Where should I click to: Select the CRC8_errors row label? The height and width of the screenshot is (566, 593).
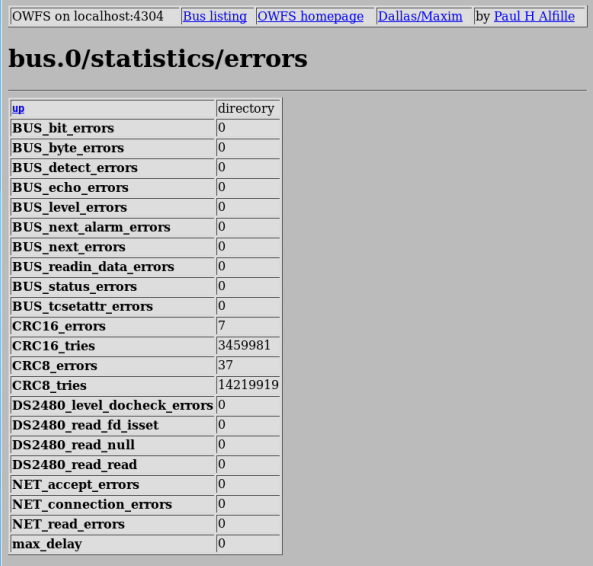coord(55,366)
